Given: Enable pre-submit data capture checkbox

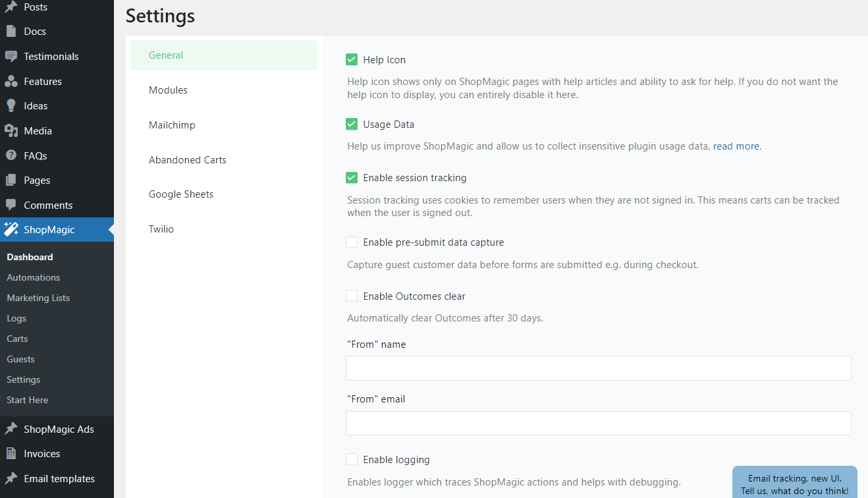Looking at the screenshot, I should pyautogui.click(x=352, y=242).
